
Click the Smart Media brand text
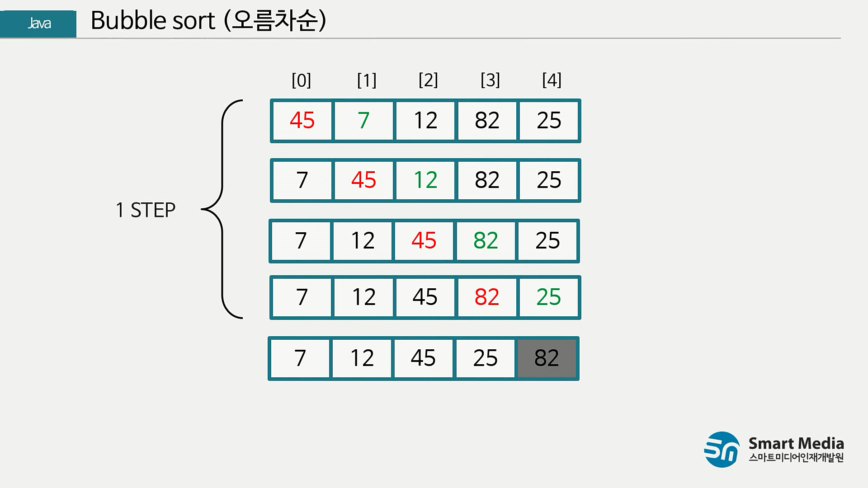pos(796,443)
